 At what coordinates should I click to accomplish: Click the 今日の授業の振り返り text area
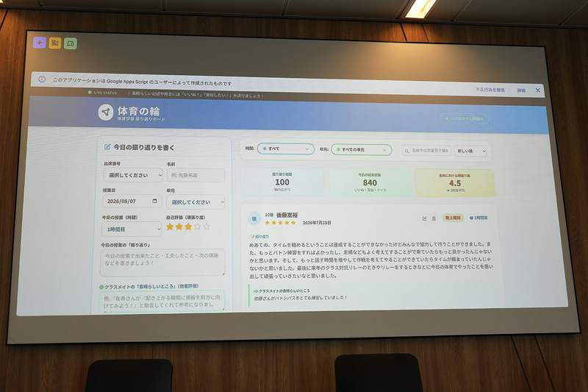tap(162, 262)
